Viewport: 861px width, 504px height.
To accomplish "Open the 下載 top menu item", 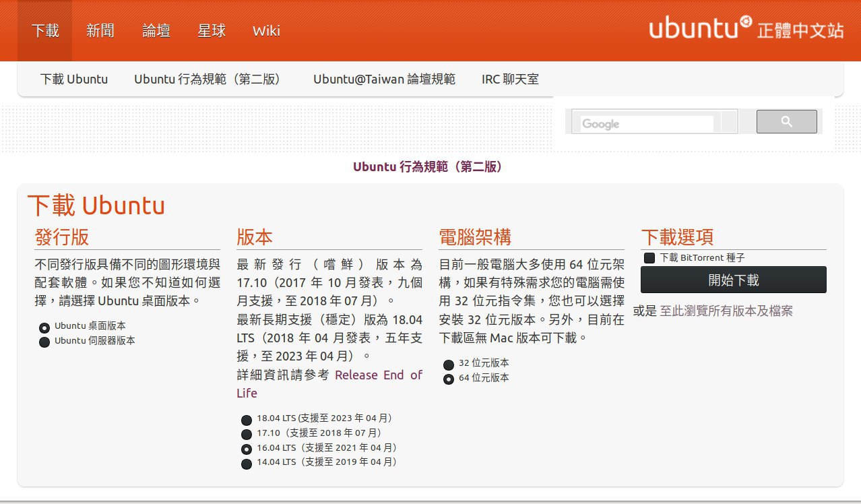I will click(x=45, y=31).
